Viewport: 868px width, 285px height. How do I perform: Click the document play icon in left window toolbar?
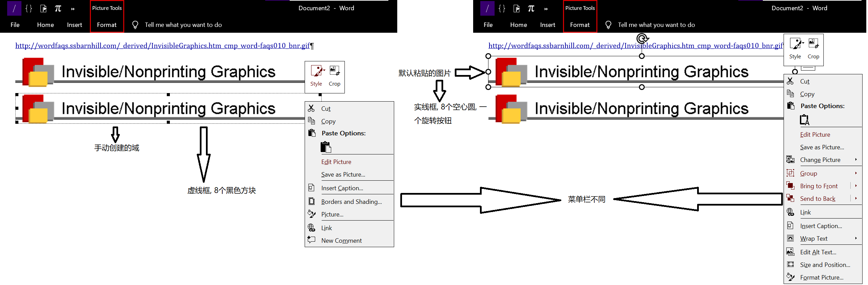click(x=44, y=9)
